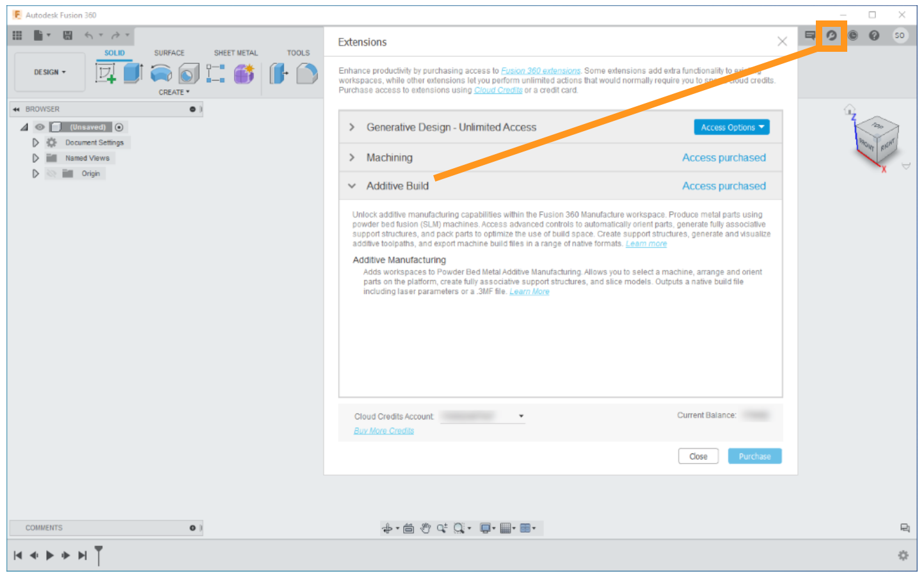
Task: Toggle the Comments panel options dot
Action: point(193,528)
